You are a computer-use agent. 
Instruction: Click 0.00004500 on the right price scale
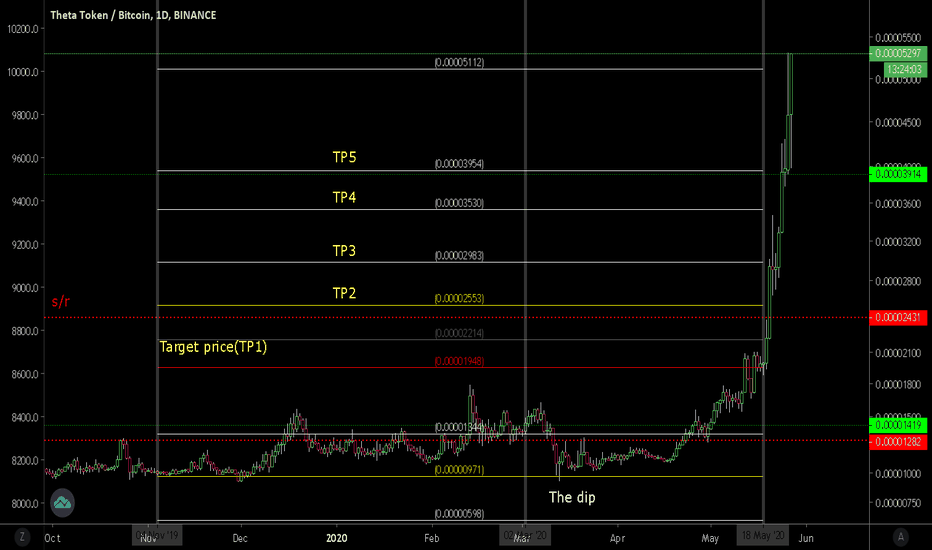898,123
